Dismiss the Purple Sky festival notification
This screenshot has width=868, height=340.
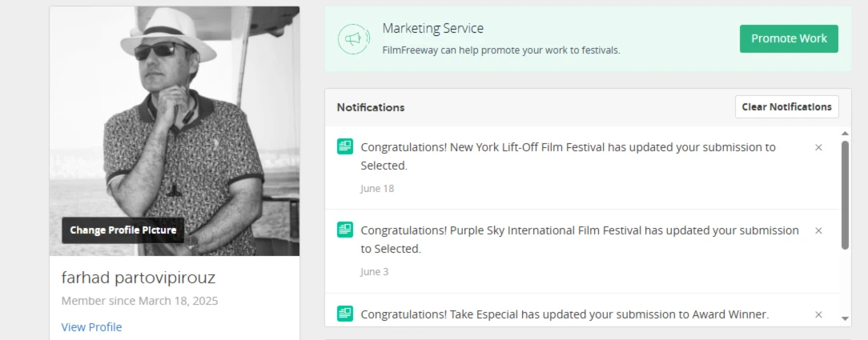(818, 230)
